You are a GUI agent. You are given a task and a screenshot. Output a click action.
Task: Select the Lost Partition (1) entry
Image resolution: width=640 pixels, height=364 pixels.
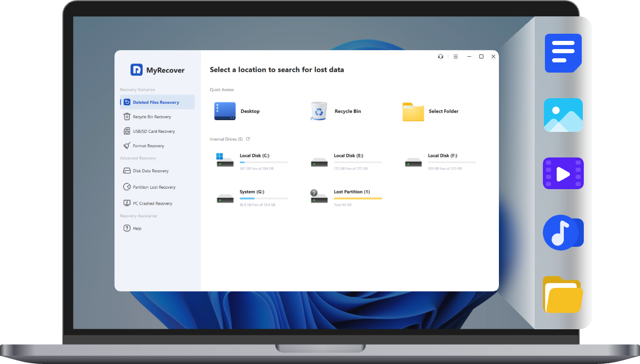point(351,192)
